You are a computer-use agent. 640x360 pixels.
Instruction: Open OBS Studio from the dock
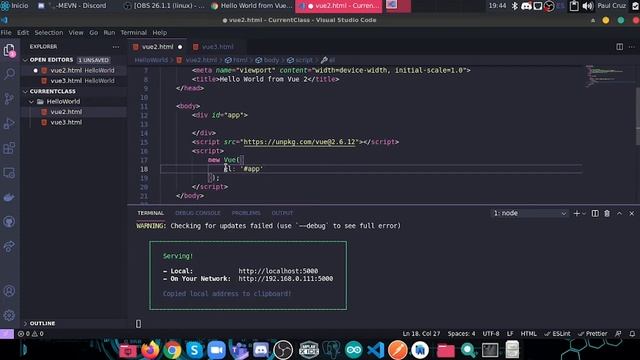[x=283, y=350]
